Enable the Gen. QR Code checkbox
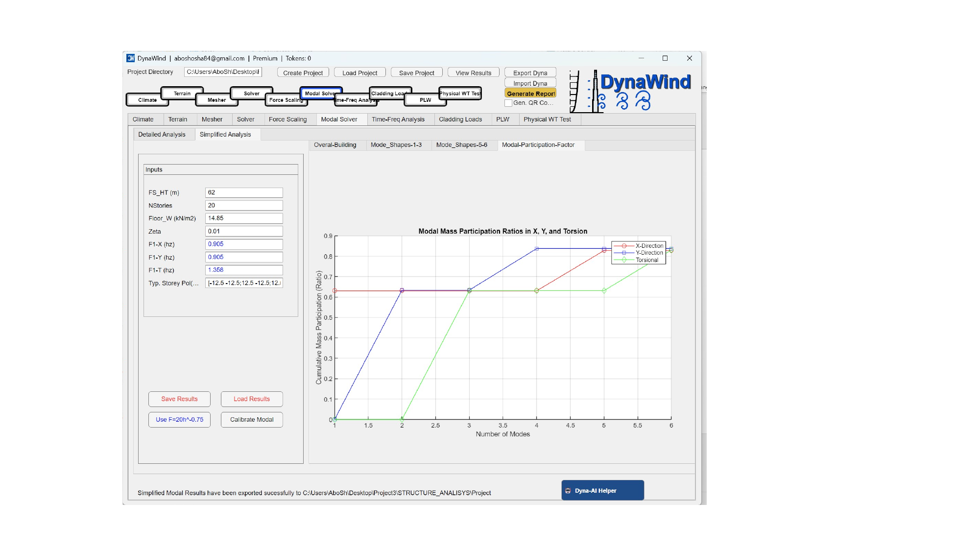980x551 pixels. (508, 103)
